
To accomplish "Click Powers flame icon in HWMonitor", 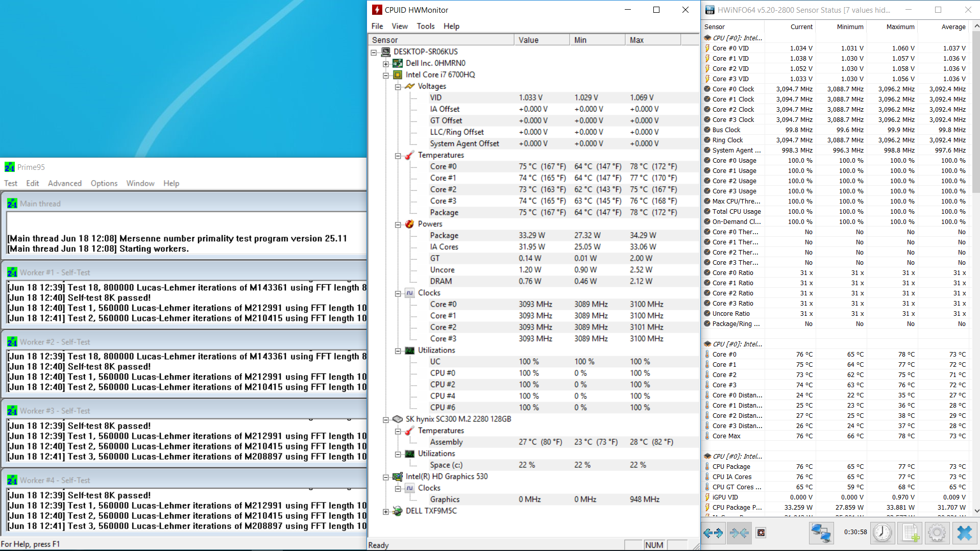I will pos(410,224).
